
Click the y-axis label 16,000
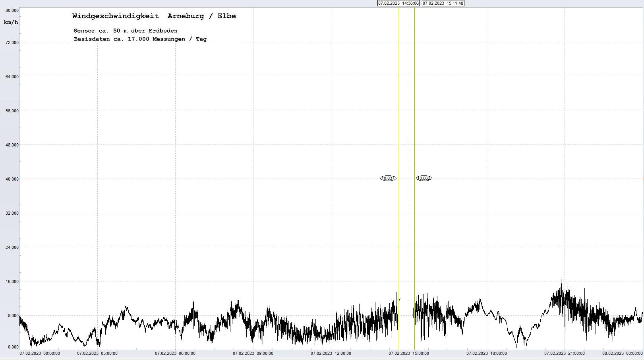(12, 281)
